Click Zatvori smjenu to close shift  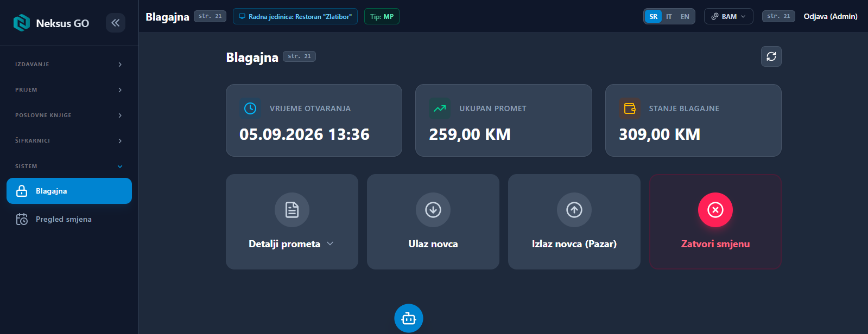coord(715,222)
